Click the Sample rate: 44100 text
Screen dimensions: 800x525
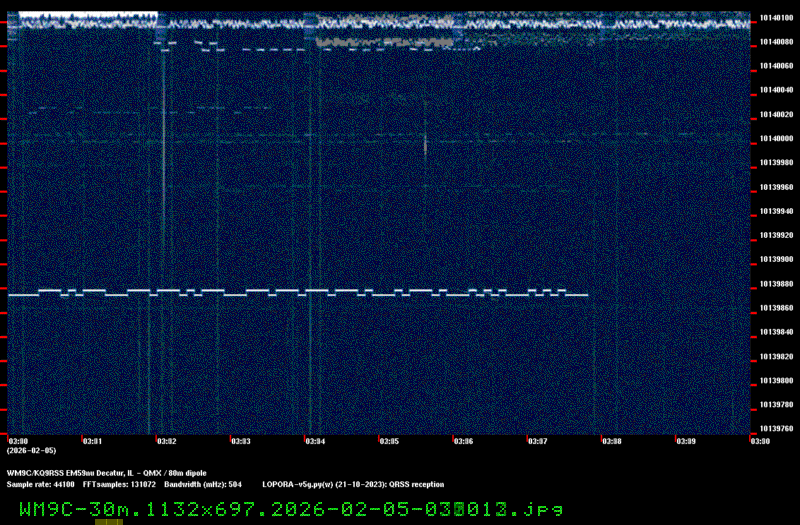tap(33, 483)
